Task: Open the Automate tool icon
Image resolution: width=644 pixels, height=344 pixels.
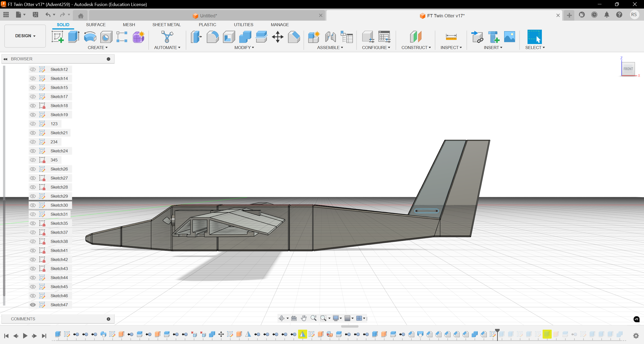Action: click(167, 37)
